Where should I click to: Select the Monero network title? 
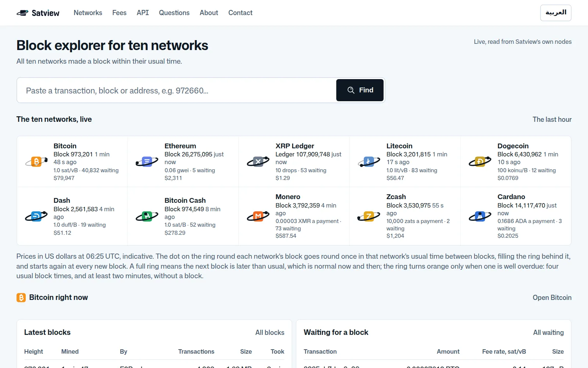pyautogui.click(x=288, y=197)
